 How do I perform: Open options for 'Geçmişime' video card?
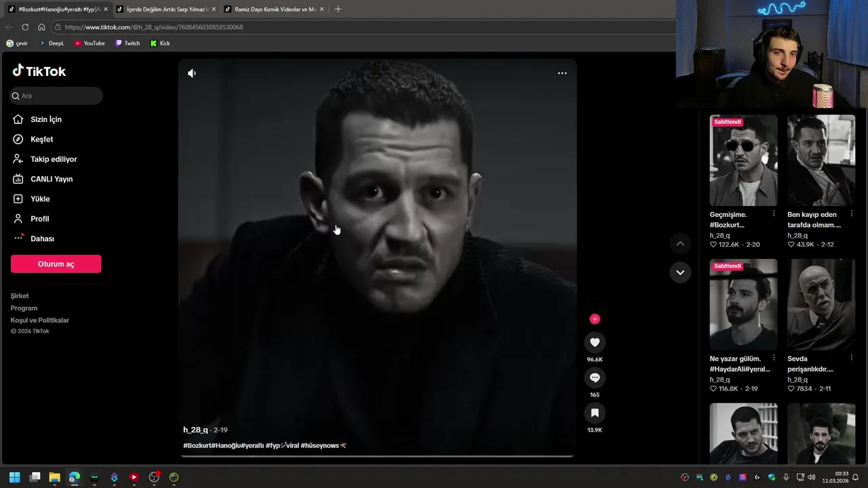coord(774,213)
